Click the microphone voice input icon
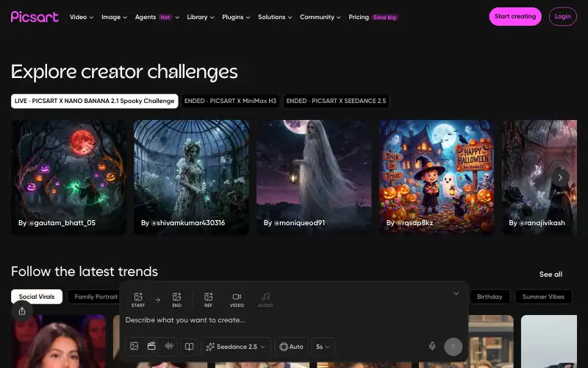This screenshot has width=588, height=368. [432, 346]
